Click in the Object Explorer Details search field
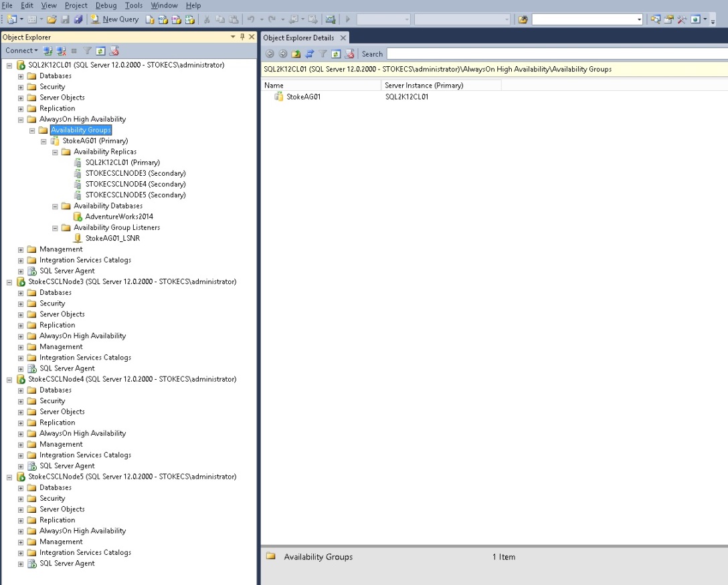The width and height of the screenshot is (728, 585). (555, 54)
